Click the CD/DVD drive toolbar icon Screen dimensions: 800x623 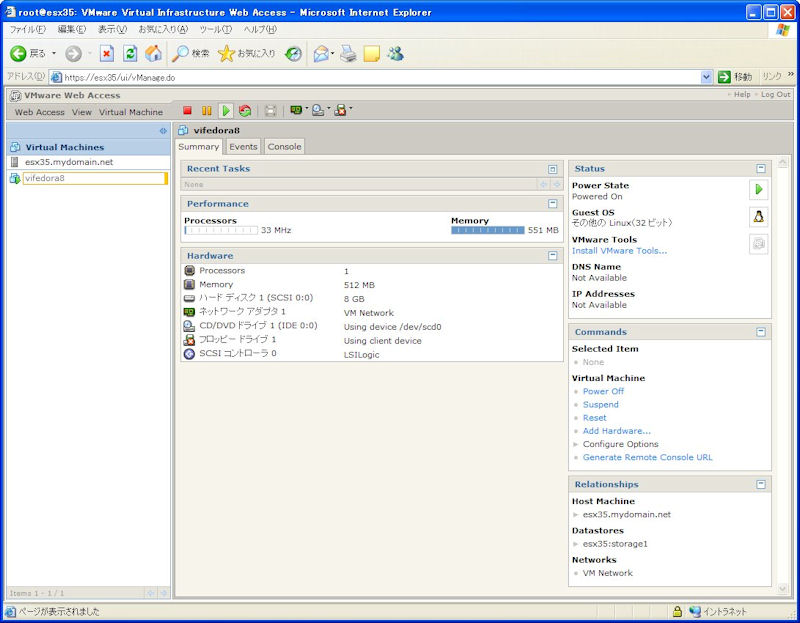click(318, 110)
